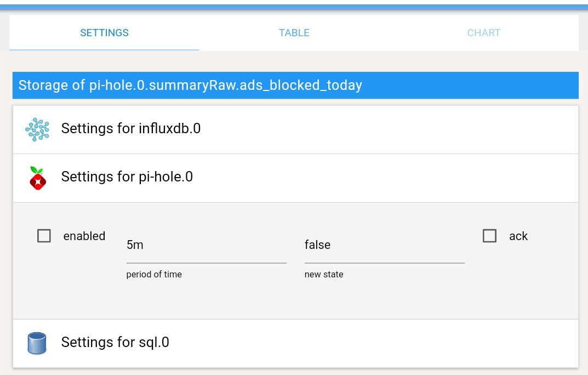
Task: Click the 'new state' field label
Action: [x=324, y=275]
